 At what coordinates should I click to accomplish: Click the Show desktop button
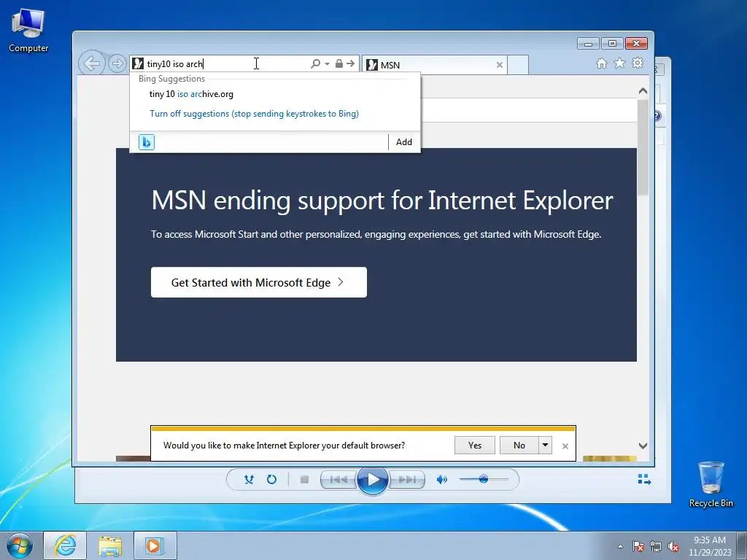point(742,545)
